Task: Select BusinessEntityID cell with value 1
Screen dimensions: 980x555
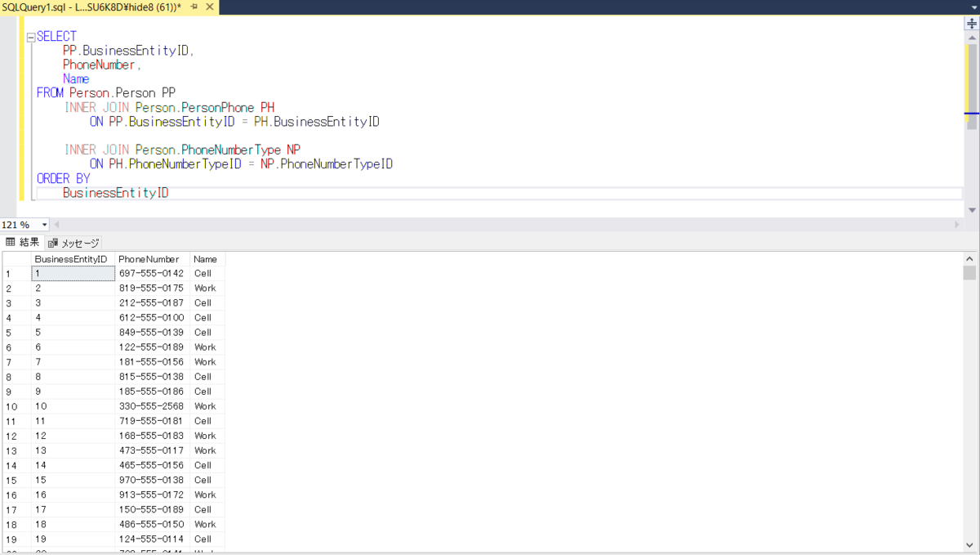Action: 73,274
